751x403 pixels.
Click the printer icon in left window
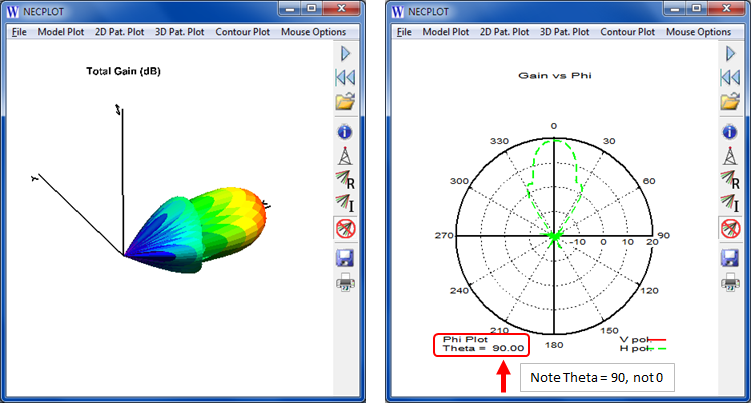tap(345, 282)
